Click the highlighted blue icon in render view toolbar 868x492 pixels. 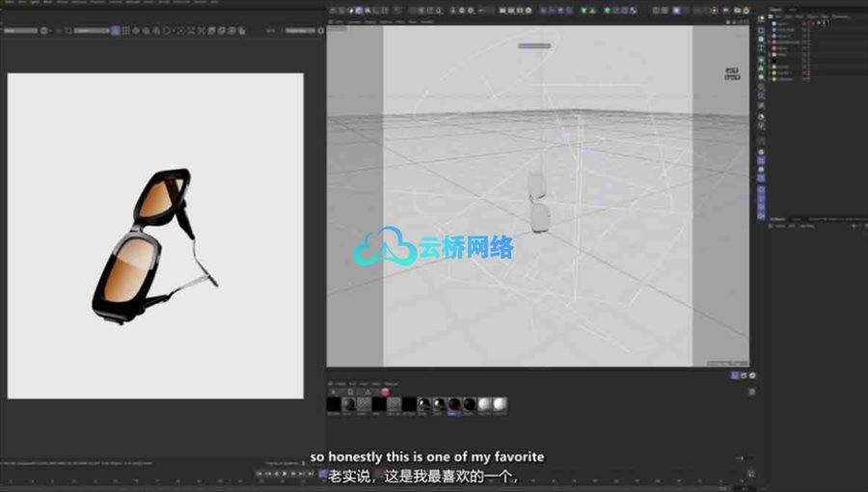click(115, 31)
